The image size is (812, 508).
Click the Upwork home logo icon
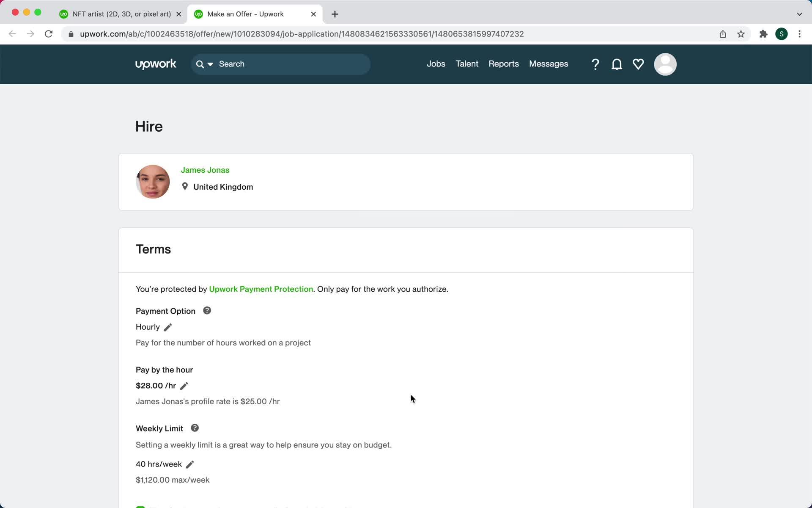tap(156, 64)
